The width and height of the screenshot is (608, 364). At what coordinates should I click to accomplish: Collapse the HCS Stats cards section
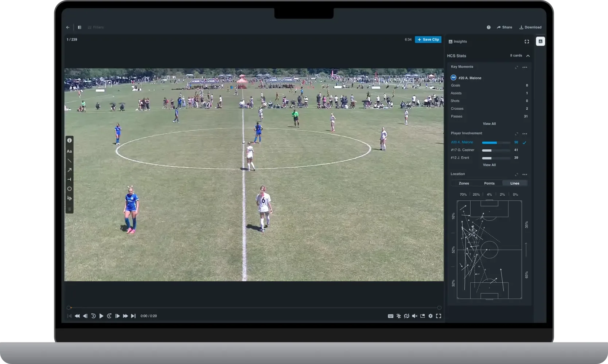(x=528, y=56)
